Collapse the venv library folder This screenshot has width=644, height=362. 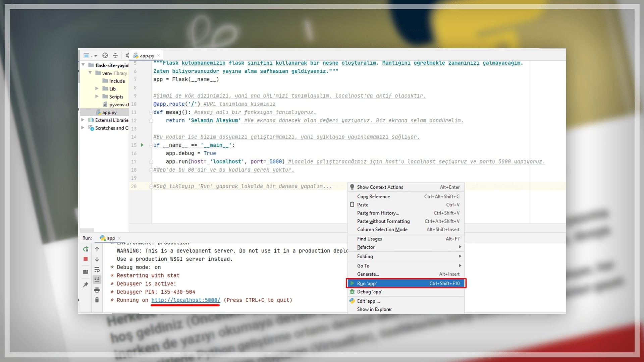tap(90, 73)
